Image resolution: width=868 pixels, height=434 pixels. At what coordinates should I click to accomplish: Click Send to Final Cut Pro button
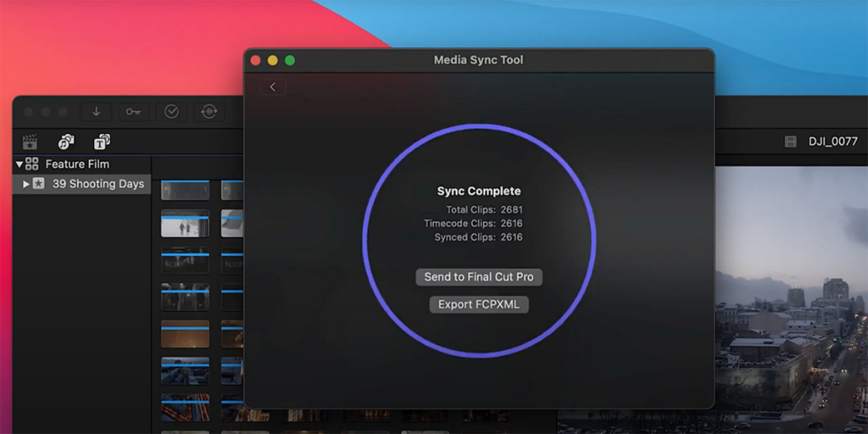(479, 277)
